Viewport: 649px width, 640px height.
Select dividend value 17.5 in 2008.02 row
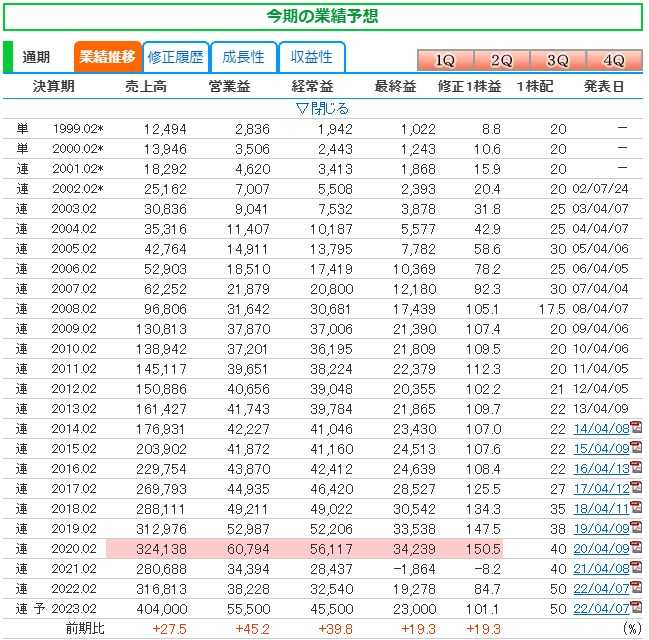click(x=552, y=309)
